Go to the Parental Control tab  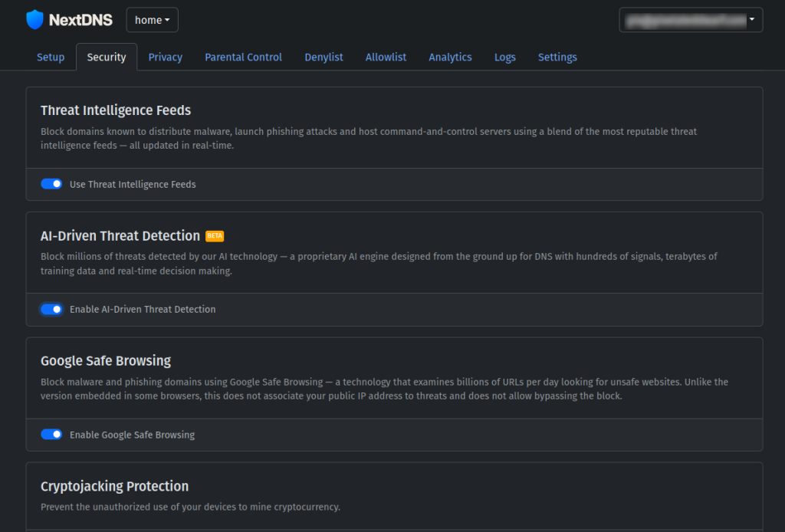243,57
